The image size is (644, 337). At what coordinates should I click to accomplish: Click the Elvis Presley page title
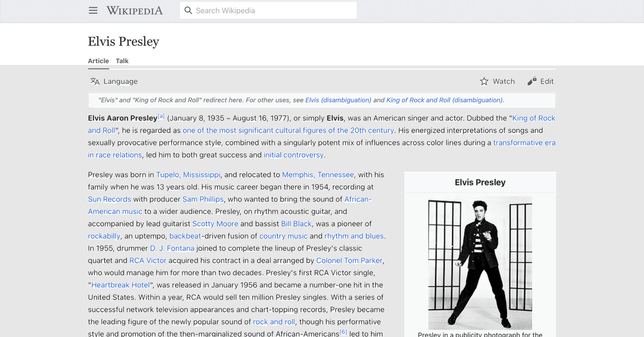pyautogui.click(x=123, y=41)
